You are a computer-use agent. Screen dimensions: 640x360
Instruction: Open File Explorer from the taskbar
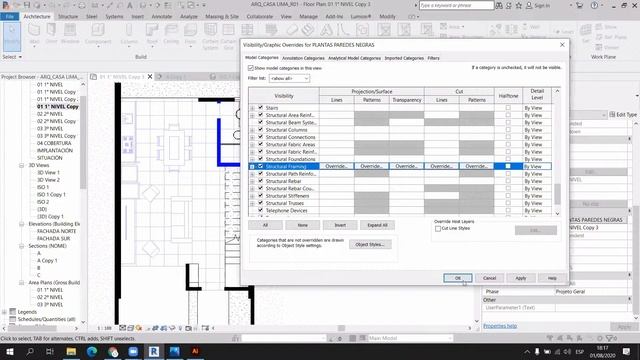tap(71, 351)
